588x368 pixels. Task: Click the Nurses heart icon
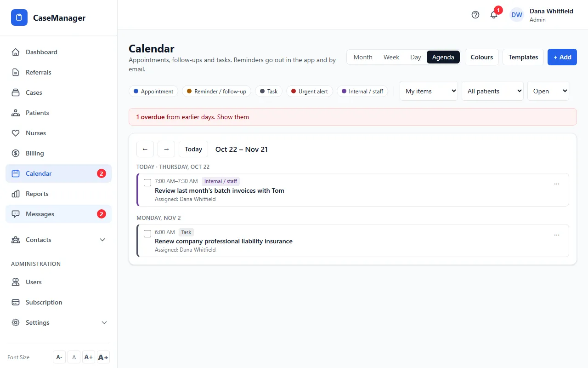16,133
